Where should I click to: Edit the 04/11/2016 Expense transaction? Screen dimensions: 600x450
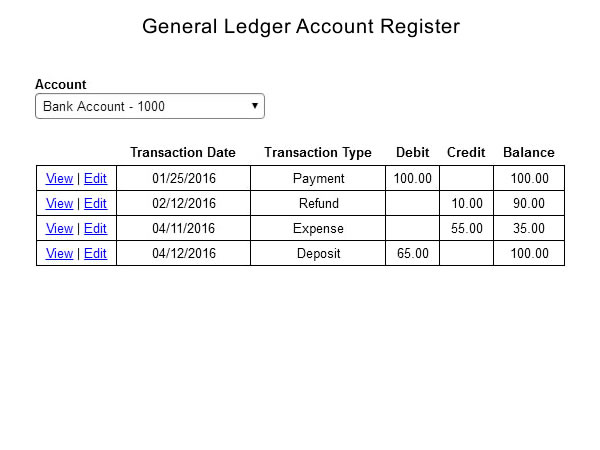coord(95,228)
